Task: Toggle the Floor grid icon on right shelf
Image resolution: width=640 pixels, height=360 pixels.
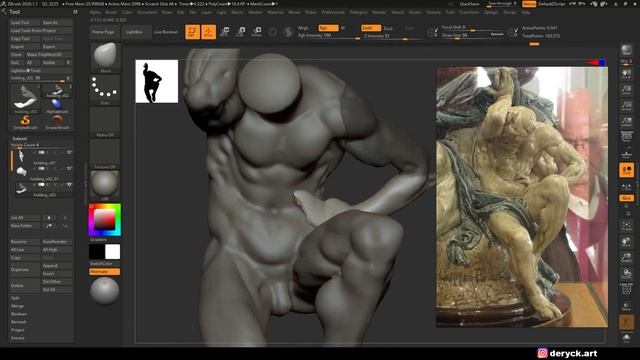Action: pos(626,154)
